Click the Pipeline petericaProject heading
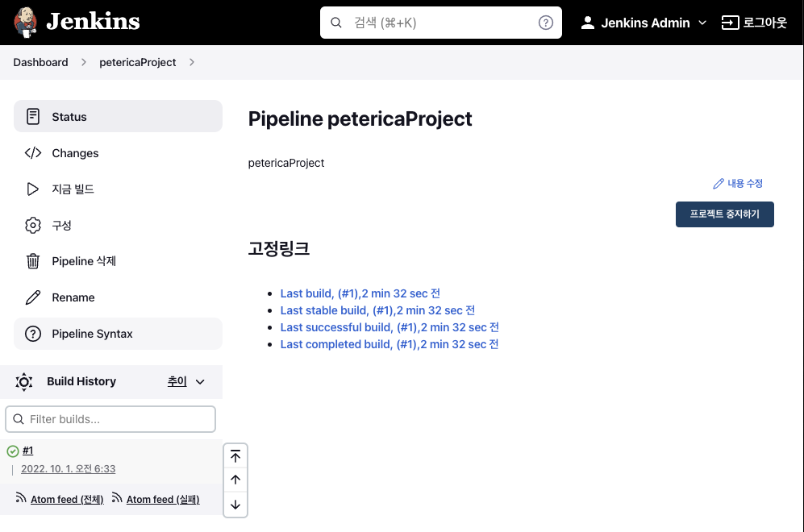Screen dimensions: 804x532 360,119
